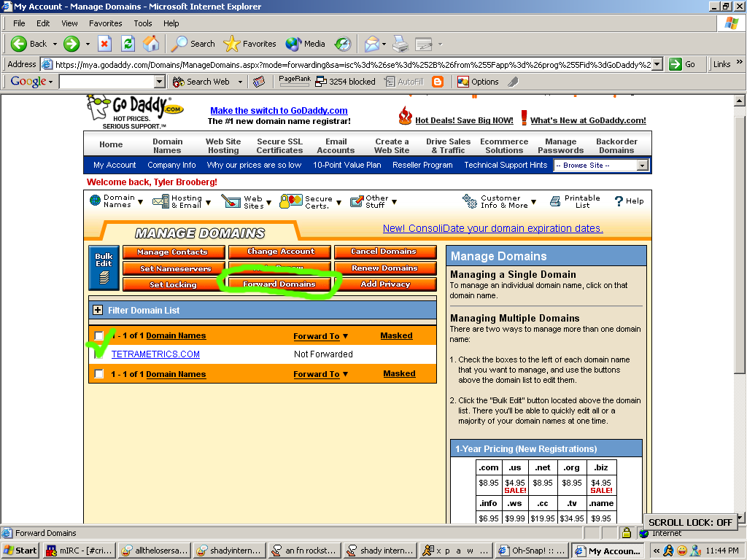Viewport: 747px width, 560px height.
Task: Open the Tools menu
Action: pos(143,23)
